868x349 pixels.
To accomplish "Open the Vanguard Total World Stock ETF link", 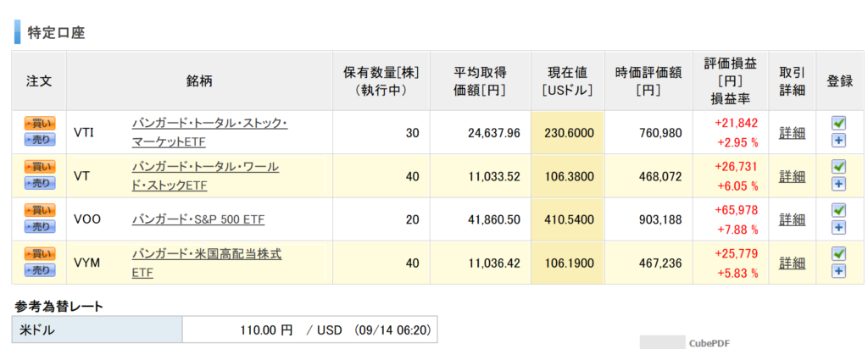I will point(205,176).
